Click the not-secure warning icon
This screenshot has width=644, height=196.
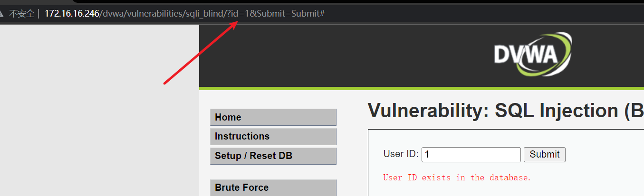2,13
